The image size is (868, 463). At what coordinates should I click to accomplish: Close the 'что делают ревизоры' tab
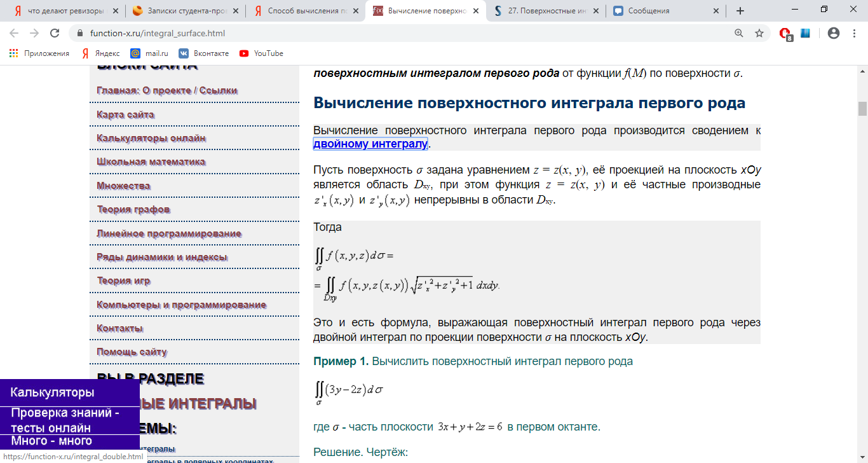tap(115, 11)
